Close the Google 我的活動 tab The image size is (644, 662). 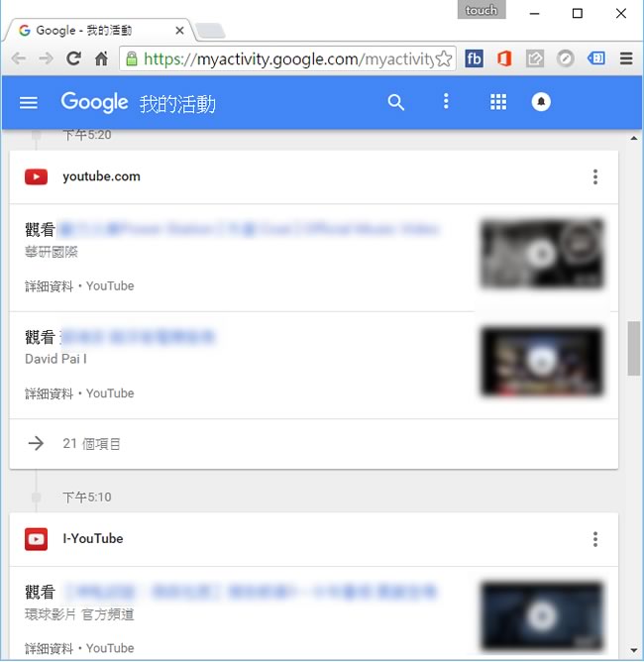click(179, 31)
